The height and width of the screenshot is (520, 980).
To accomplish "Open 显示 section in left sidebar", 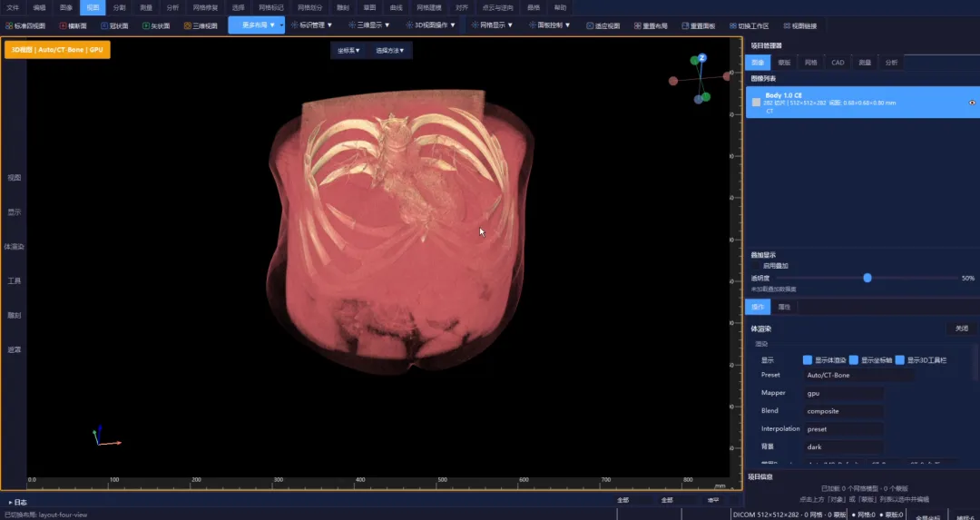I will (15, 211).
